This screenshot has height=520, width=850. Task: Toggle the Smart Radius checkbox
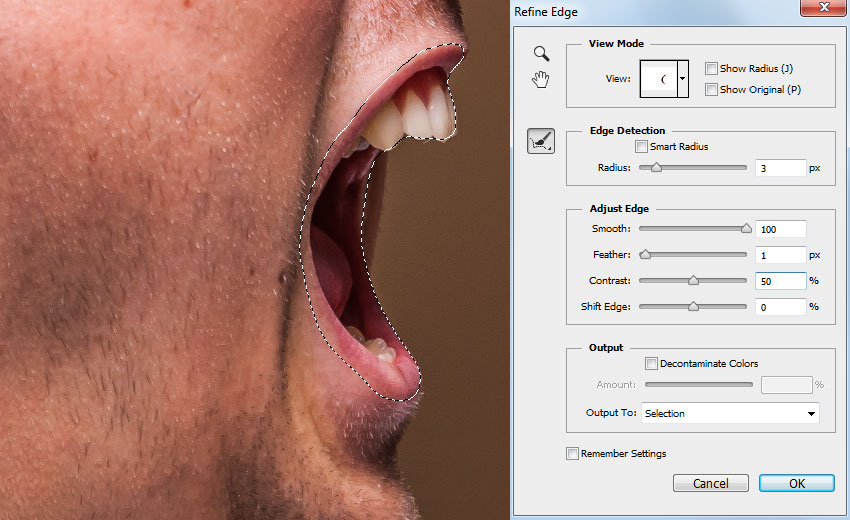click(x=641, y=146)
